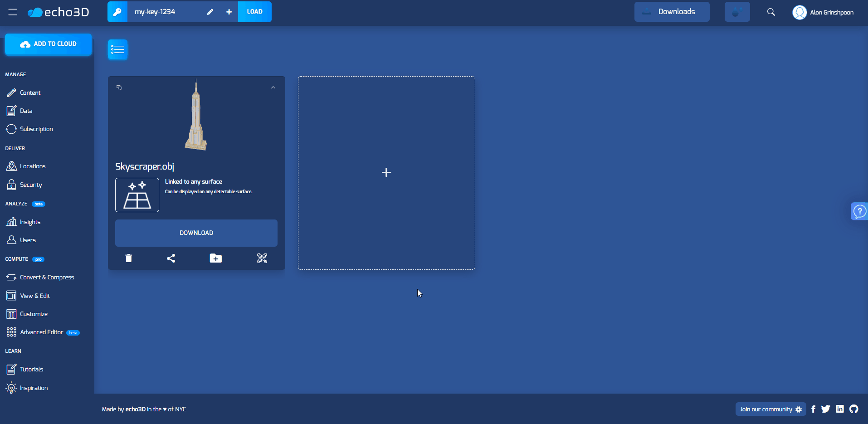
Task: Toggle list view layout button
Action: (x=117, y=49)
